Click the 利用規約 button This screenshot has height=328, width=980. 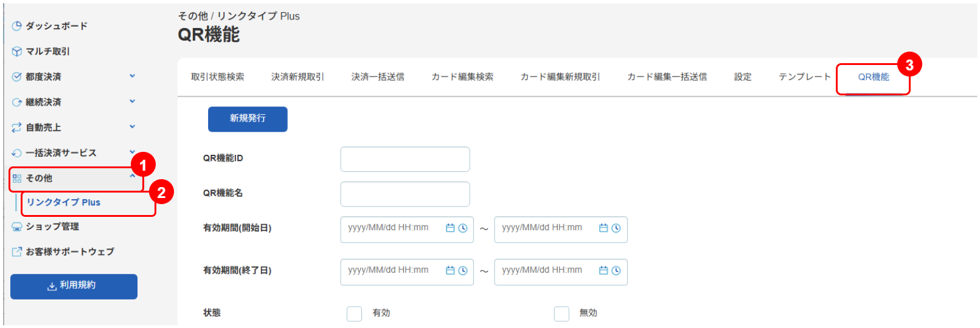click(74, 286)
